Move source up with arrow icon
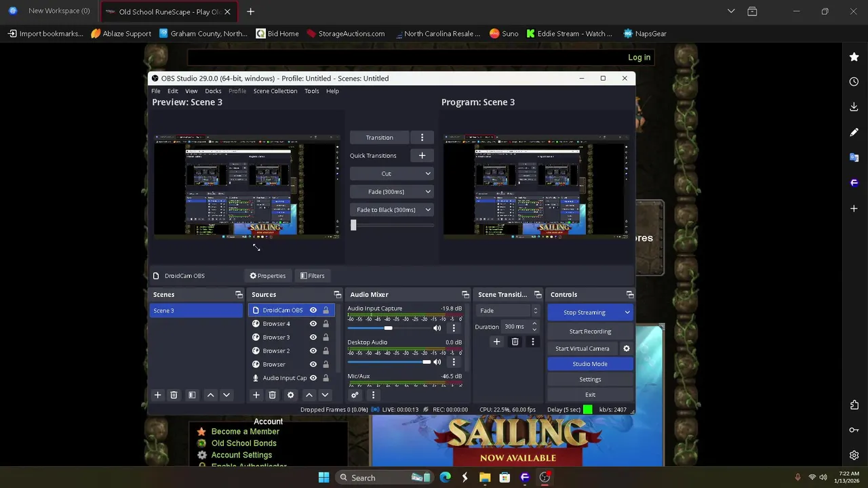The image size is (868, 488). (x=309, y=395)
